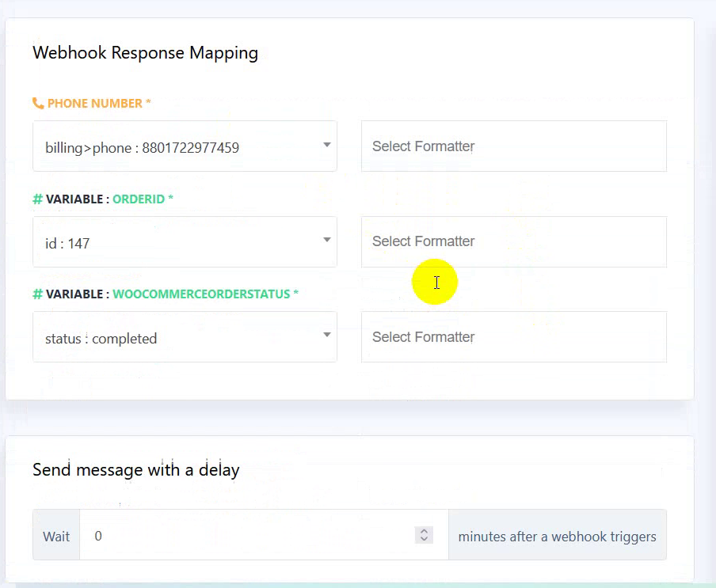Decrease wait minutes with stepper down arrow
The width and height of the screenshot is (716, 588).
point(424,538)
